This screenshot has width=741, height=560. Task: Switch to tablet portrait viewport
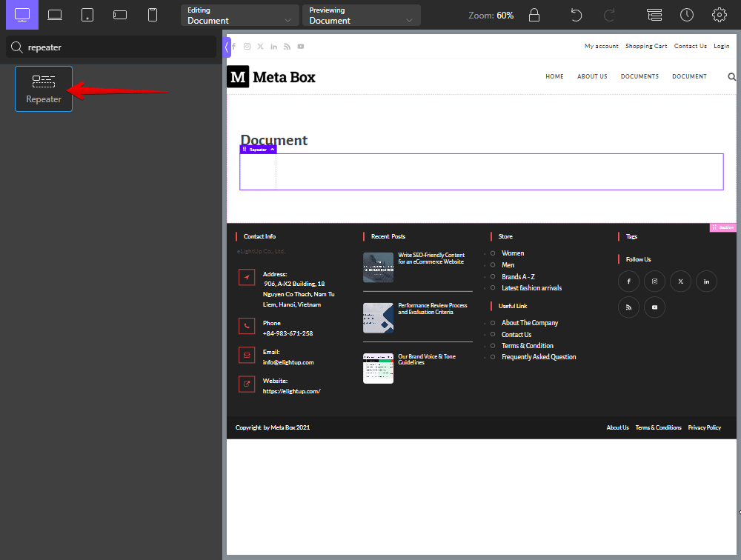click(87, 15)
